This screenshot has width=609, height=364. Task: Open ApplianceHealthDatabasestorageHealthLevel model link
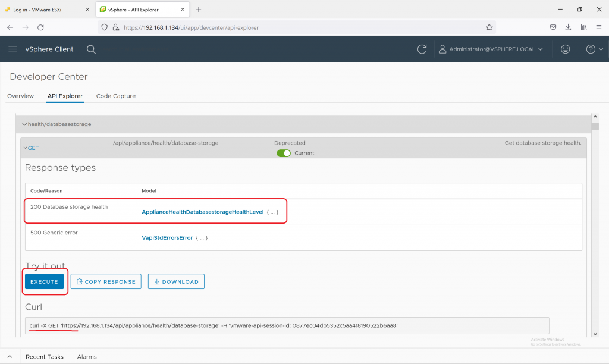(x=202, y=212)
